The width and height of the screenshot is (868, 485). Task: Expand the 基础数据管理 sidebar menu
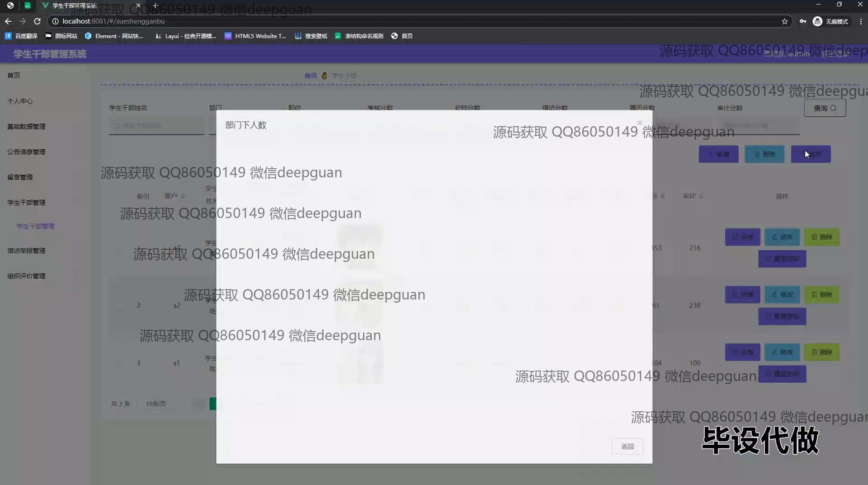[26, 127]
